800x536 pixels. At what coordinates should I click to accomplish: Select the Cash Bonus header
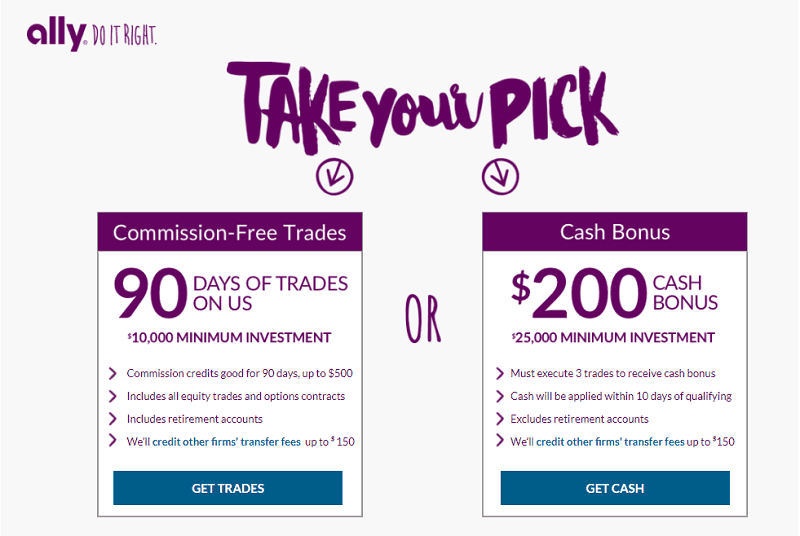615,232
